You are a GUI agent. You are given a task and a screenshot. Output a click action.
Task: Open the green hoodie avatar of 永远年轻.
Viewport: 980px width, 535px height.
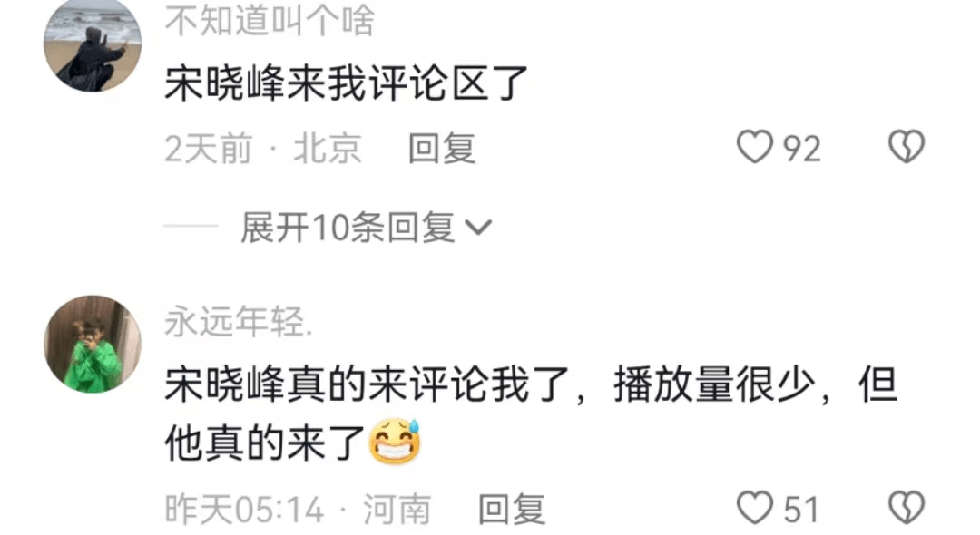coord(93,344)
